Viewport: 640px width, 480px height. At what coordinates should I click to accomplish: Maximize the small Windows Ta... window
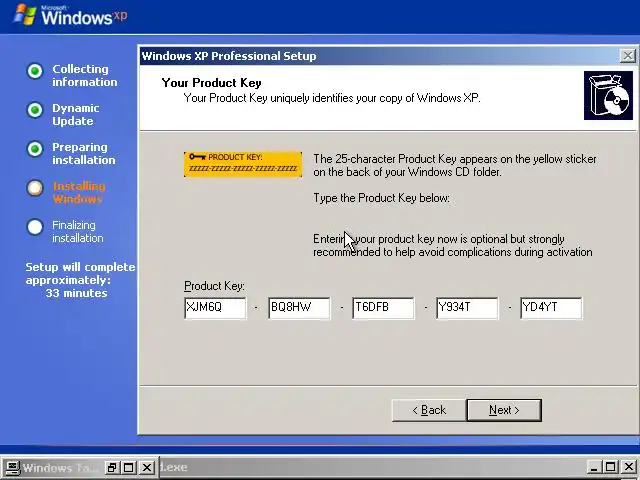[x=129, y=468]
